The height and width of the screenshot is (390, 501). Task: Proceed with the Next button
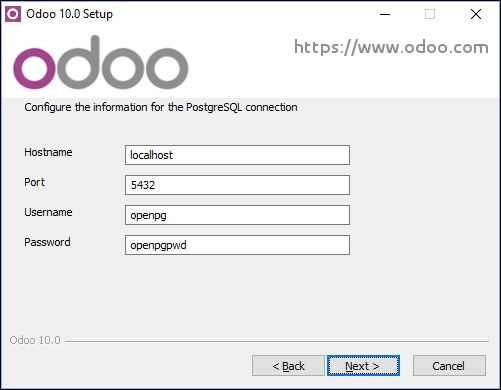click(x=363, y=366)
